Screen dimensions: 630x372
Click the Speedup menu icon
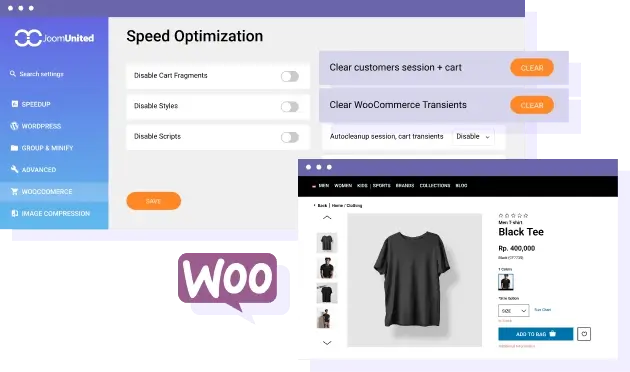(14, 104)
